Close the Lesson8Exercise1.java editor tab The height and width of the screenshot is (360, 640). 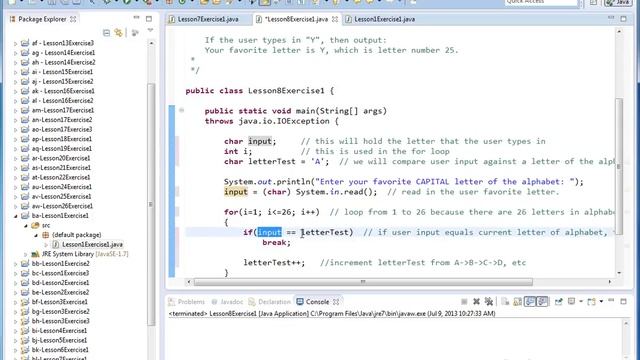coord(335,19)
